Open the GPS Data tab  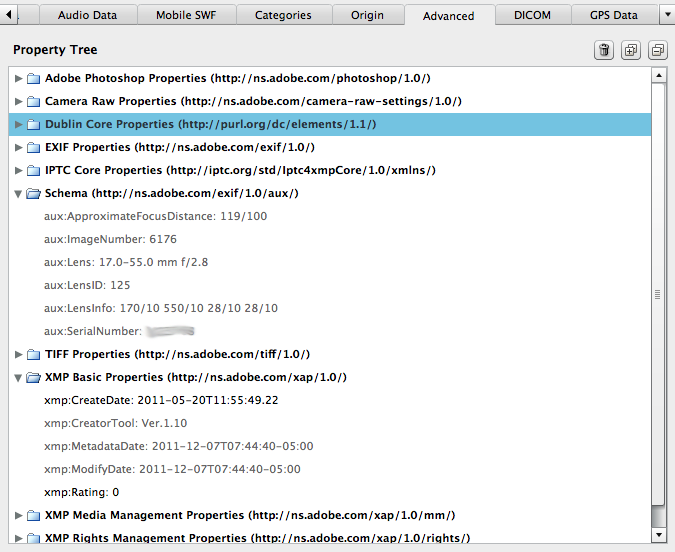click(x=614, y=15)
